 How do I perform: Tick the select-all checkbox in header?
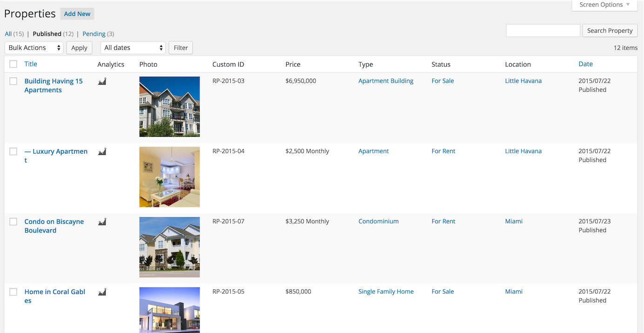click(x=13, y=64)
